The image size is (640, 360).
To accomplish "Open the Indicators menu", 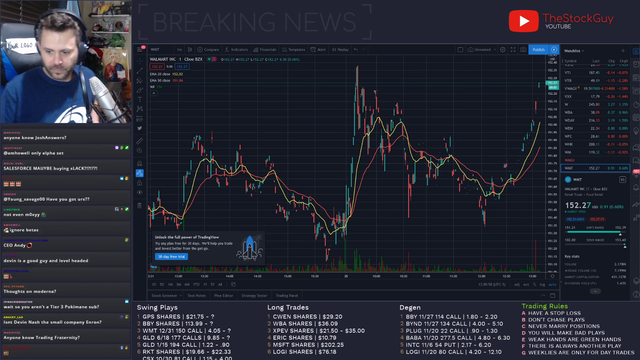I will point(237,49).
